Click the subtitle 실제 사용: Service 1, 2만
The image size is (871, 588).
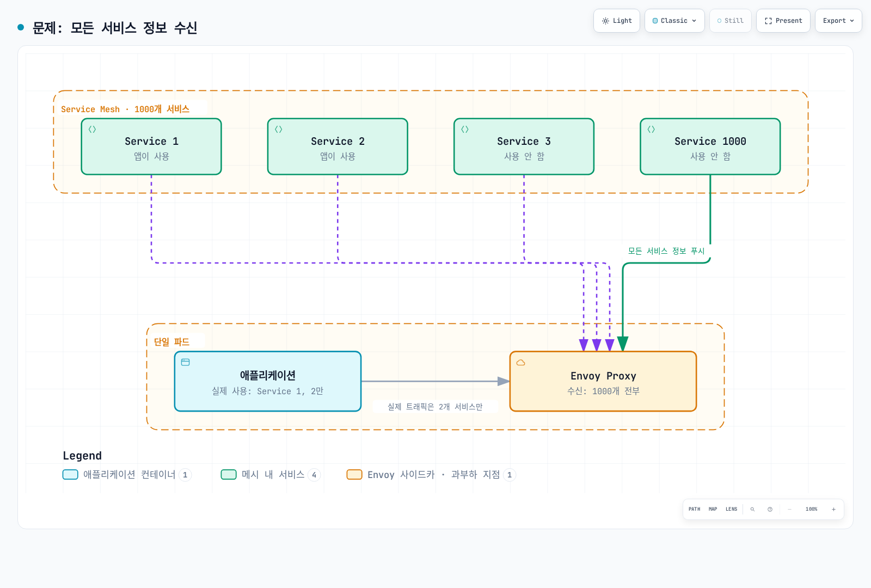268,391
